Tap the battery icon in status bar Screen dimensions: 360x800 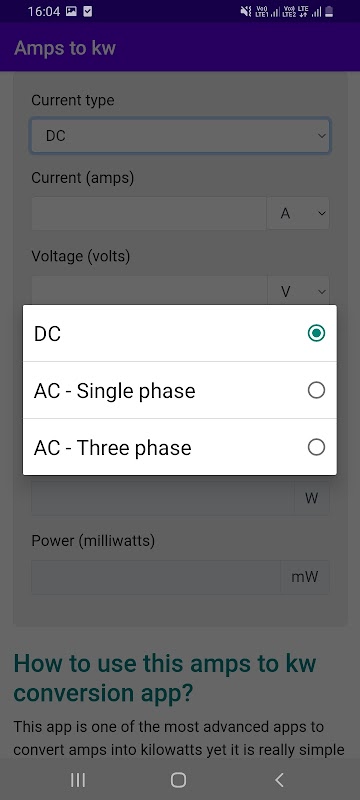click(329, 11)
